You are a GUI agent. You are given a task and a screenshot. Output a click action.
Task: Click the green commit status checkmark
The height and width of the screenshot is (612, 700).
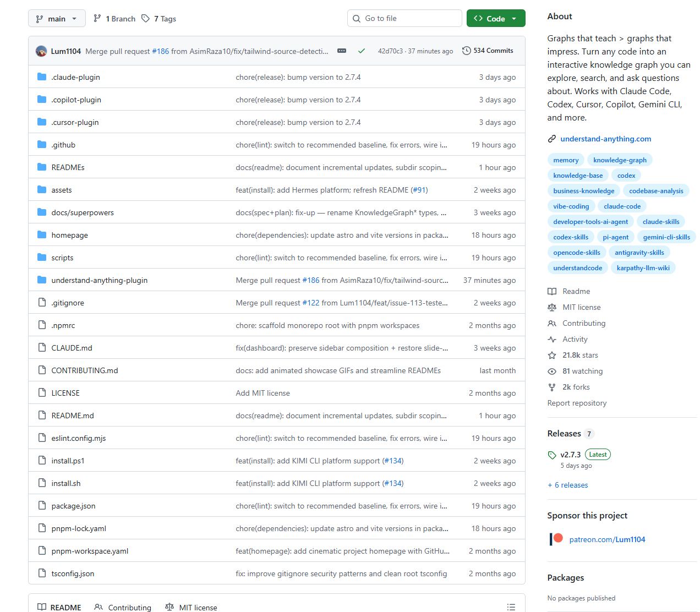point(362,51)
